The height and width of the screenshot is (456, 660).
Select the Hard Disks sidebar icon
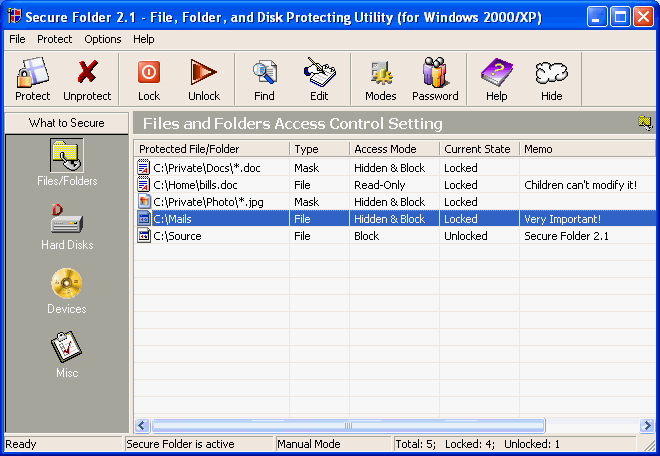pyautogui.click(x=66, y=219)
